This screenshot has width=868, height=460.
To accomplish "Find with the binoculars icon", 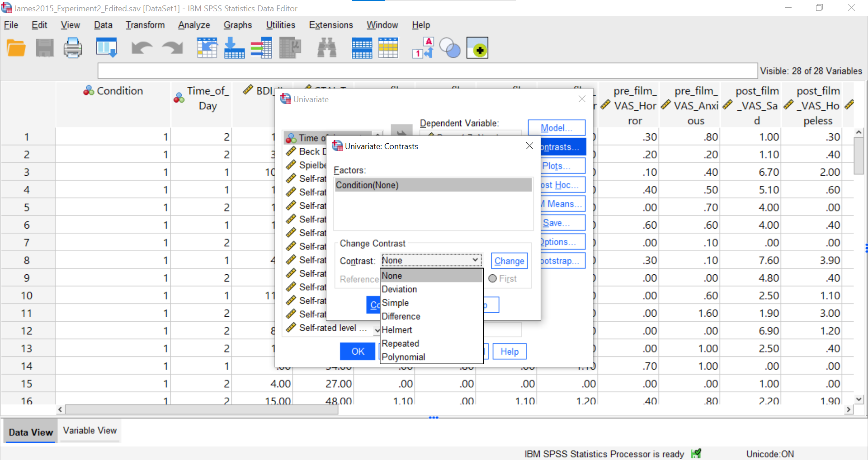I will coord(327,48).
